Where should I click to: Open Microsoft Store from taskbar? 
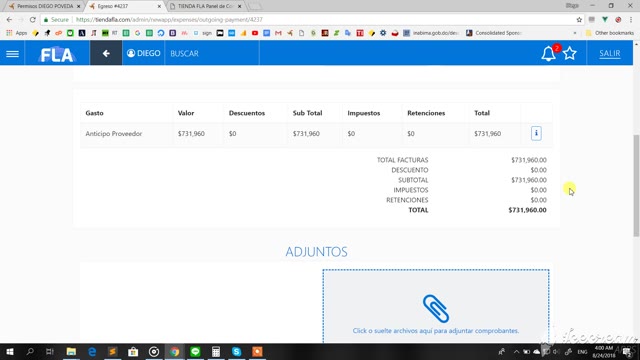[133, 351]
